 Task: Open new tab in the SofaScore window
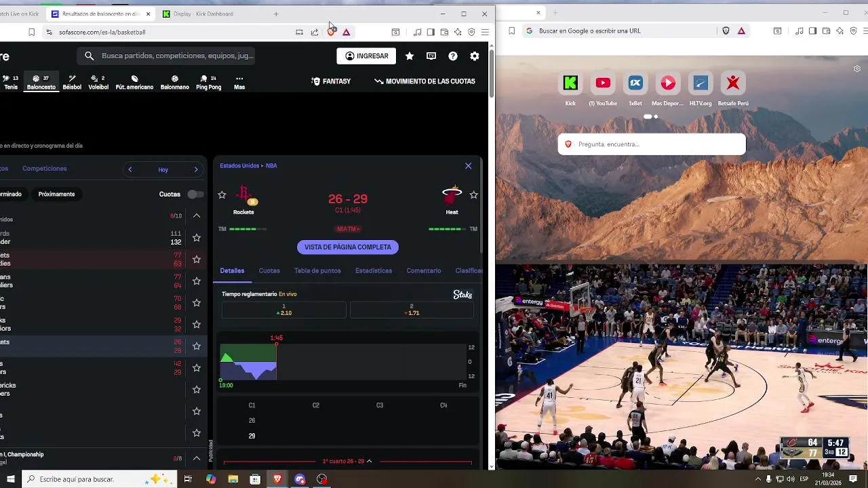click(x=276, y=14)
